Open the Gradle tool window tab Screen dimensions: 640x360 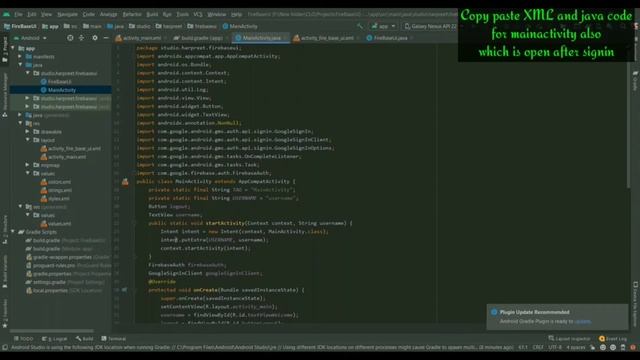(x=635, y=81)
